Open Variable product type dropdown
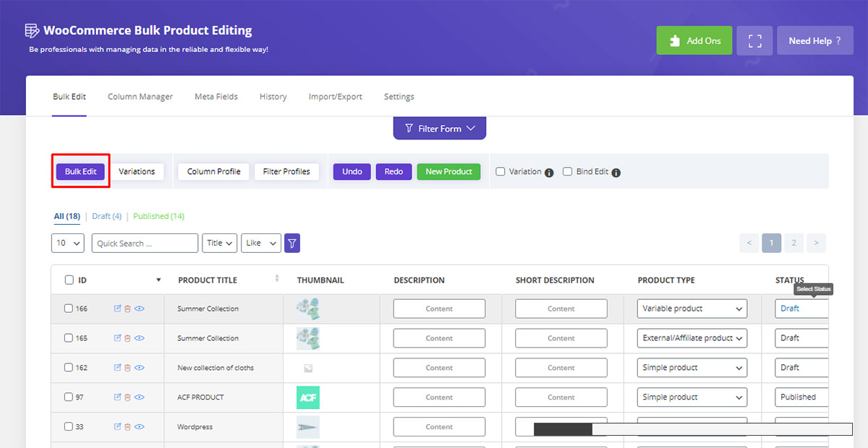 point(692,309)
